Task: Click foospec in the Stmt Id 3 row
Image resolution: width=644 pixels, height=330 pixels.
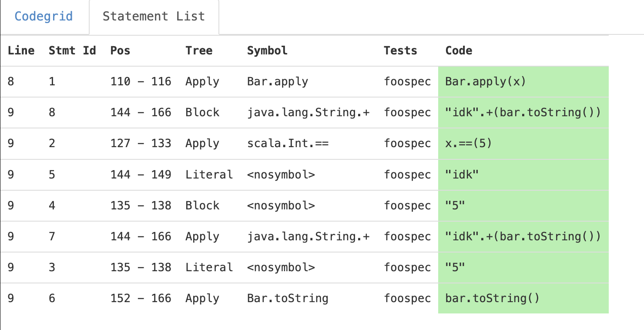Action: tap(407, 267)
